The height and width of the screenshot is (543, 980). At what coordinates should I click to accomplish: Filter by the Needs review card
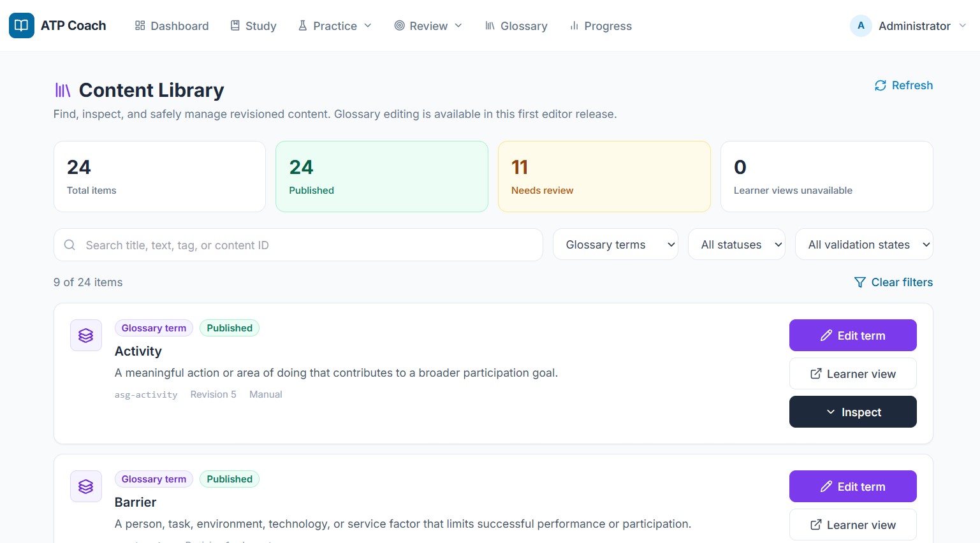click(x=604, y=177)
